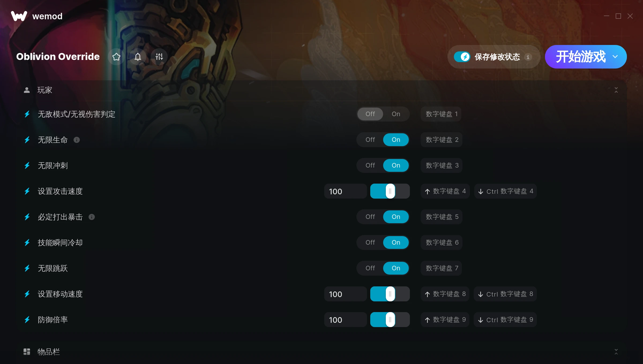The height and width of the screenshot is (364, 643).
Task: Click the 设置攻击速度 slider handle
Action: pos(390,191)
